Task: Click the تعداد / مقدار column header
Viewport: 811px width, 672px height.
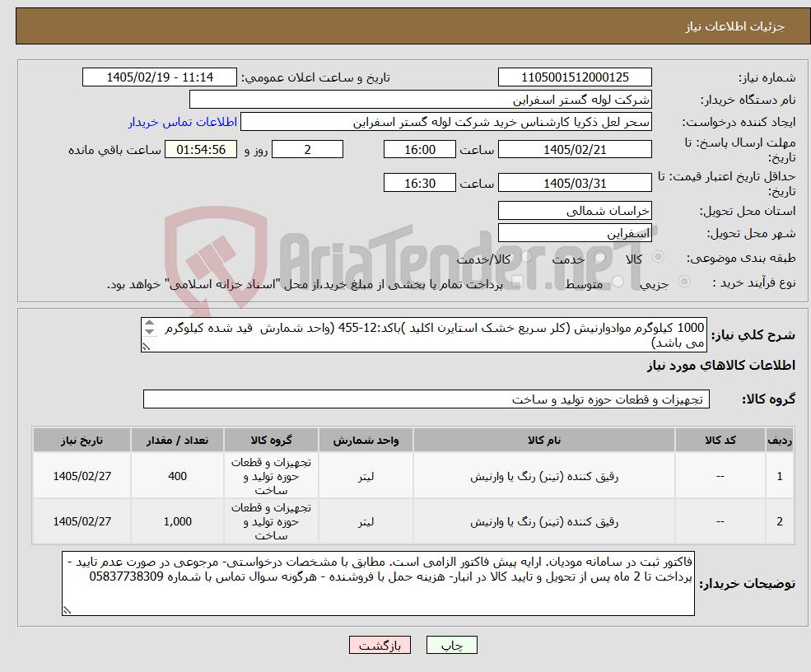Action: [x=177, y=441]
